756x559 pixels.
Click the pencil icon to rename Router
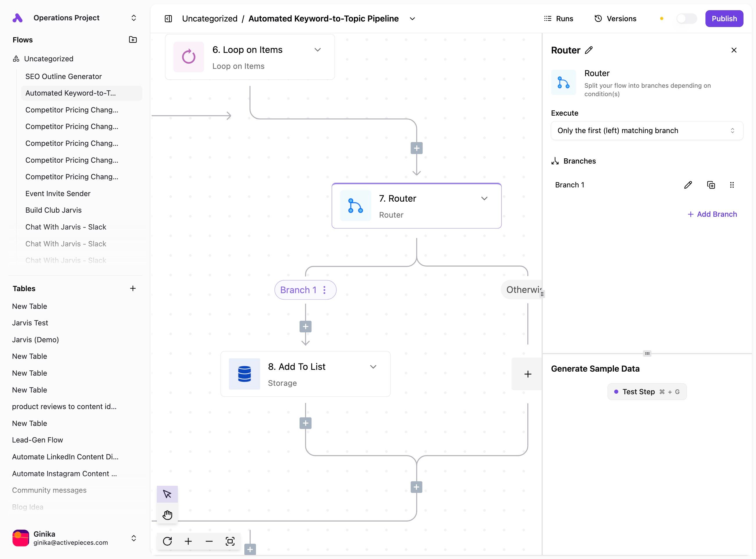coord(589,50)
